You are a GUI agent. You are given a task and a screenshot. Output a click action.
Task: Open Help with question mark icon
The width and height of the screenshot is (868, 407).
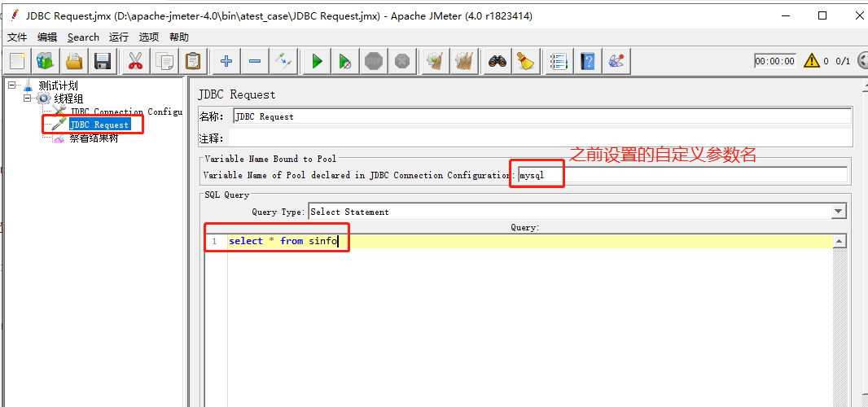click(587, 61)
